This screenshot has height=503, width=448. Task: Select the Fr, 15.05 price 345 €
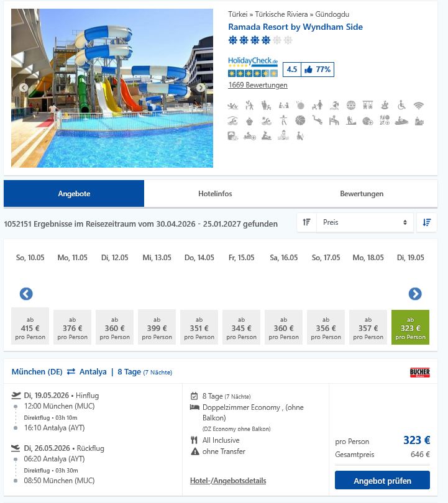(241, 327)
